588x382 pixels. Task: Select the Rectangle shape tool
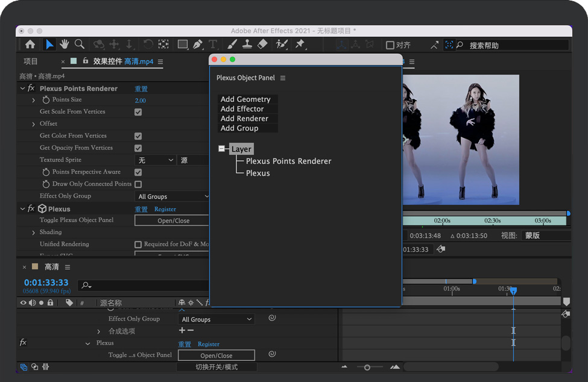tap(182, 45)
